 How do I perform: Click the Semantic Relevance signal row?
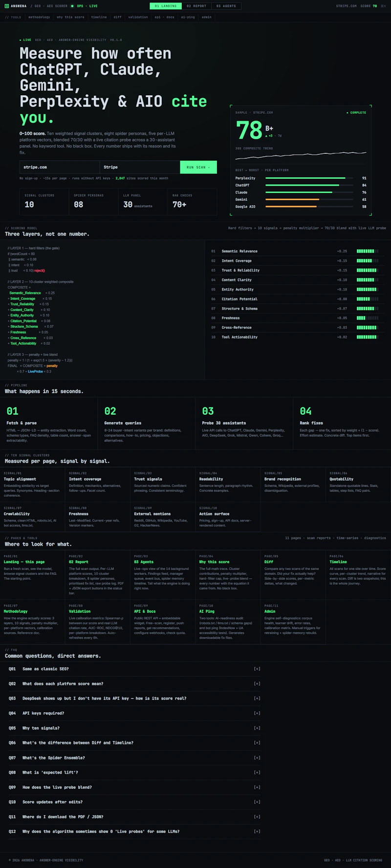(x=294, y=251)
